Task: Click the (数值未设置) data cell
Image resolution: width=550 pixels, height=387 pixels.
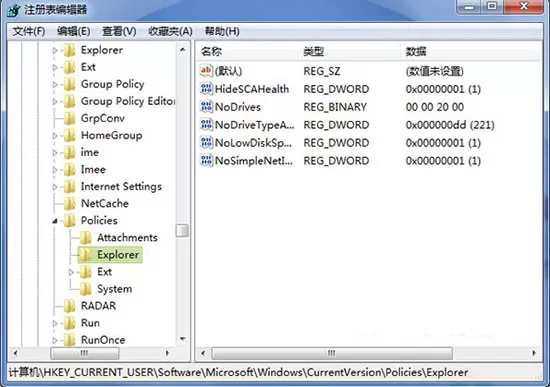Action: click(435, 71)
